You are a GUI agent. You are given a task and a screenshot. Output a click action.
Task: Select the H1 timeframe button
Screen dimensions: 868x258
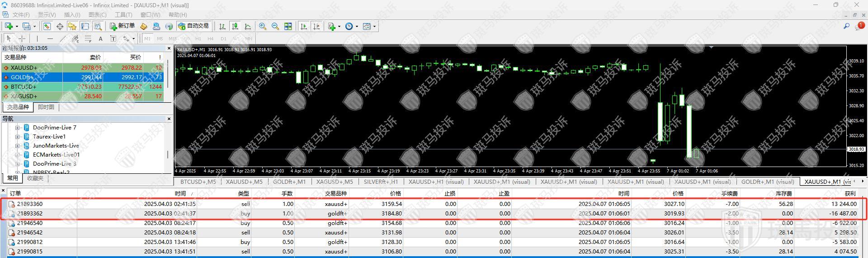[x=198, y=39]
